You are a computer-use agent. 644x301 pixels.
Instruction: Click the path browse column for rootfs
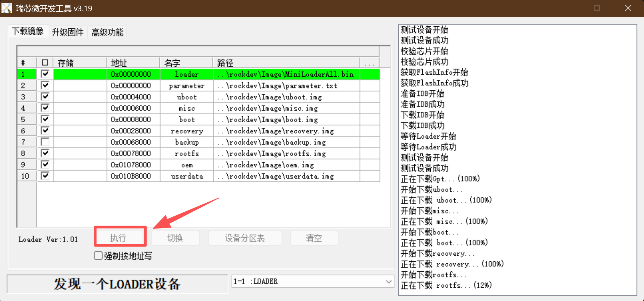(370, 154)
